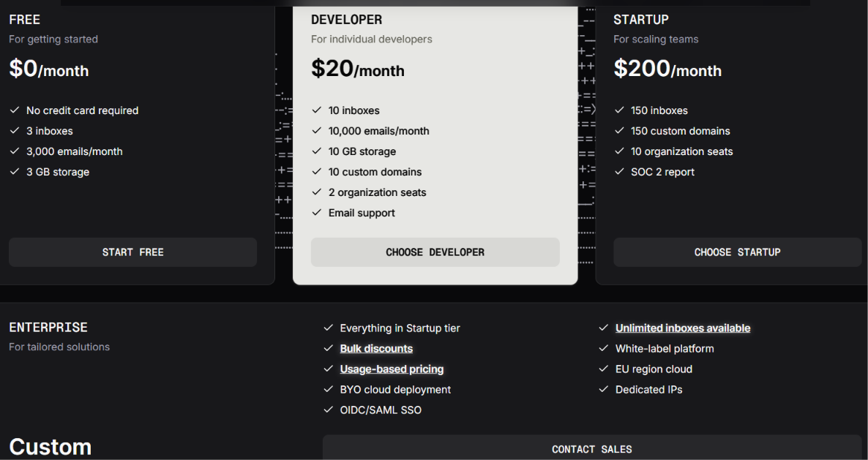Click checkmark beside 10 custom domains
868x460 pixels.
[x=317, y=171]
